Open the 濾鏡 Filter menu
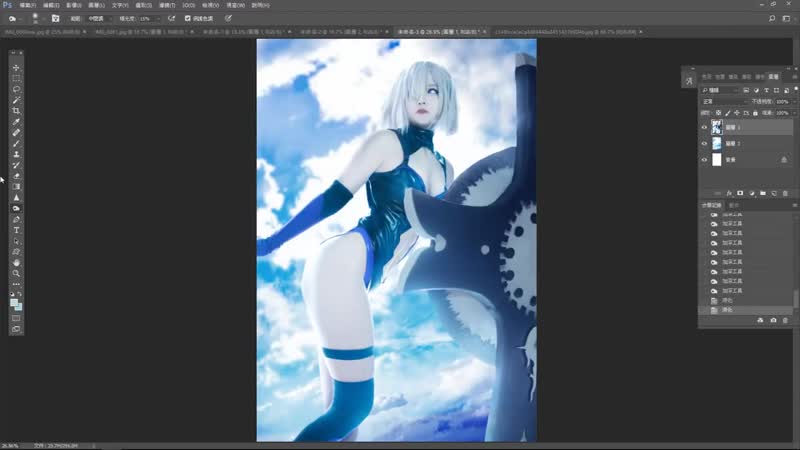800x450 pixels. point(167,5)
